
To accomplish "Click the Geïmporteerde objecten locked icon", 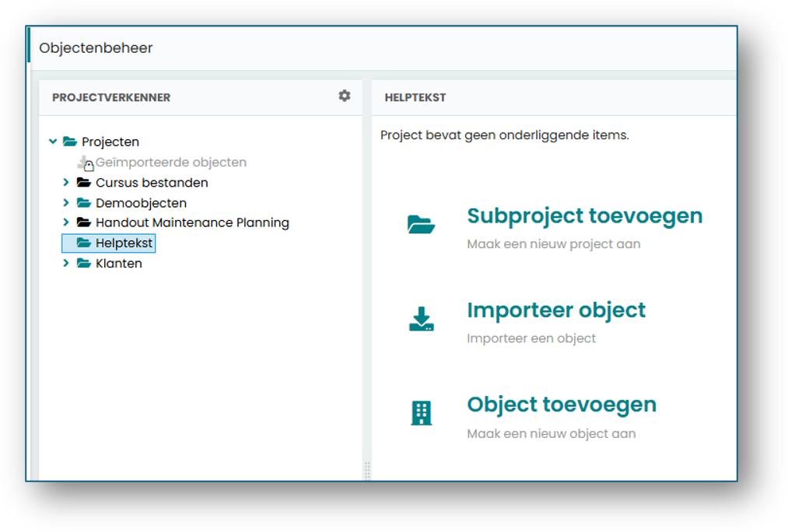I will point(86,163).
